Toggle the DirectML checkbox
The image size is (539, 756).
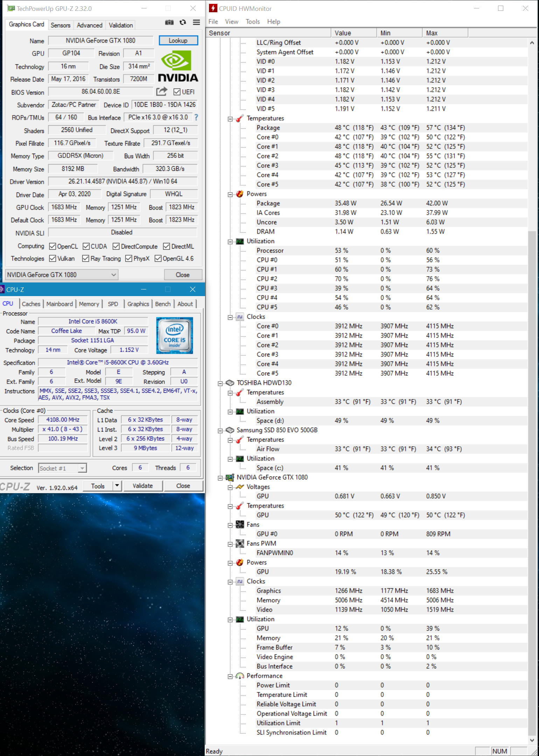[x=167, y=246]
